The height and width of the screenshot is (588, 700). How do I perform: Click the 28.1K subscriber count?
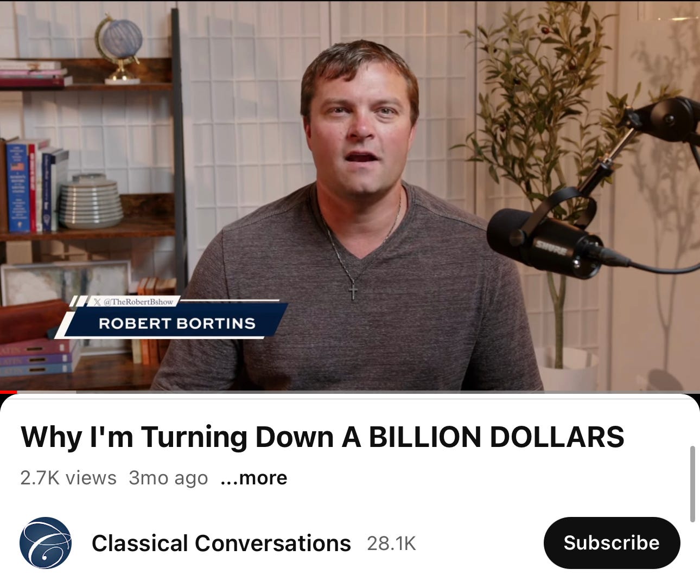[391, 543]
